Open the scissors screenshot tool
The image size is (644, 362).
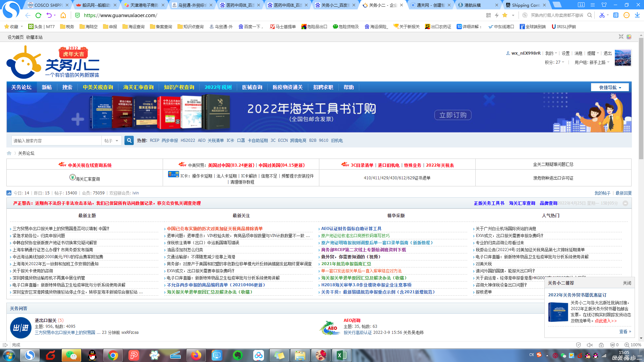point(602,15)
